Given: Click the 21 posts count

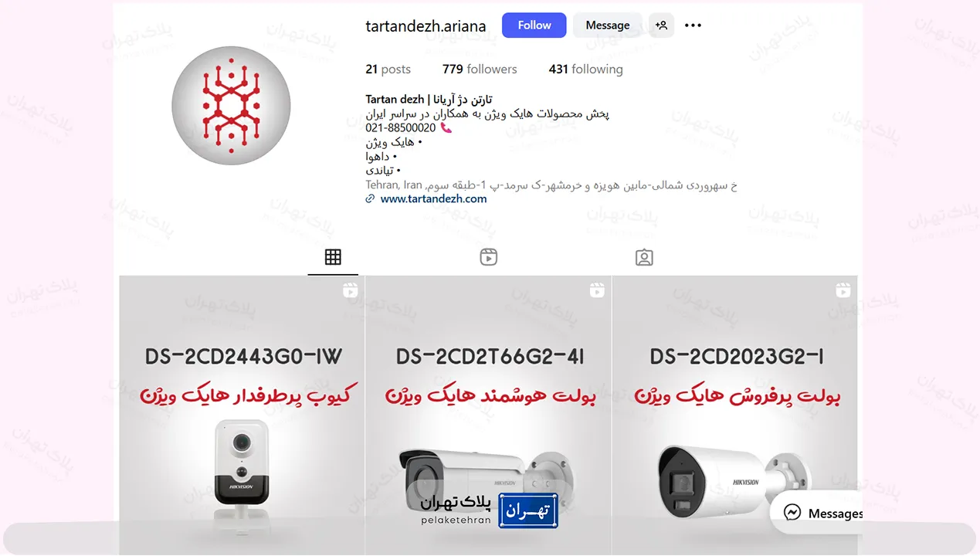Looking at the screenshot, I should [x=388, y=69].
